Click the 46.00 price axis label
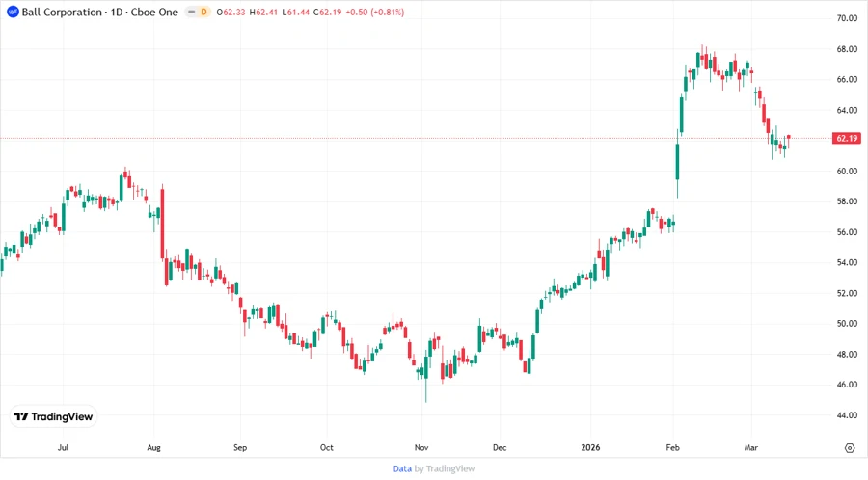The width and height of the screenshot is (868, 480). [847, 385]
